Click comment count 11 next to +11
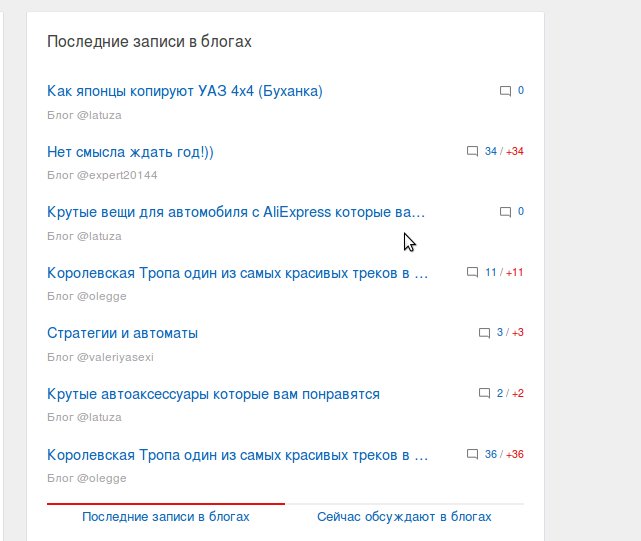641x541 pixels. tap(491, 272)
